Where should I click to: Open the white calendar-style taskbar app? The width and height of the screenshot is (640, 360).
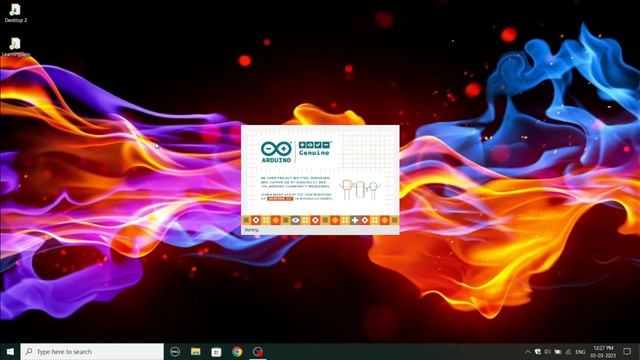tap(216, 351)
